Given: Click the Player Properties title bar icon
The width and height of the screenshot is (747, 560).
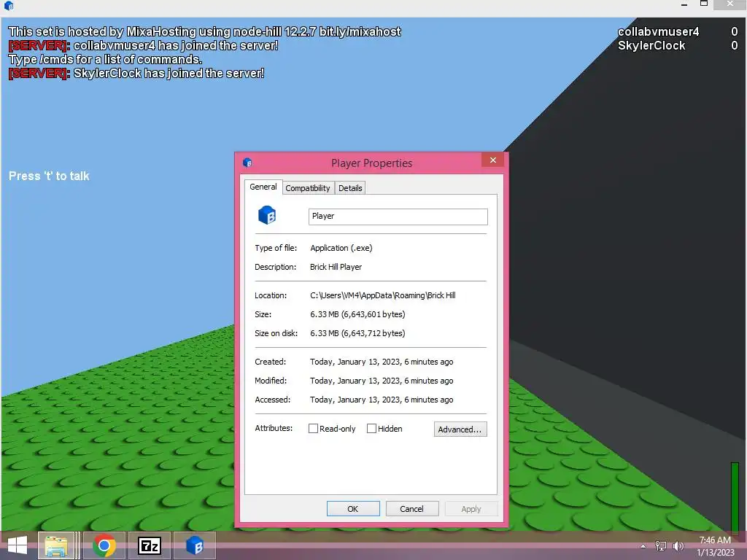Looking at the screenshot, I should tap(247, 163).
